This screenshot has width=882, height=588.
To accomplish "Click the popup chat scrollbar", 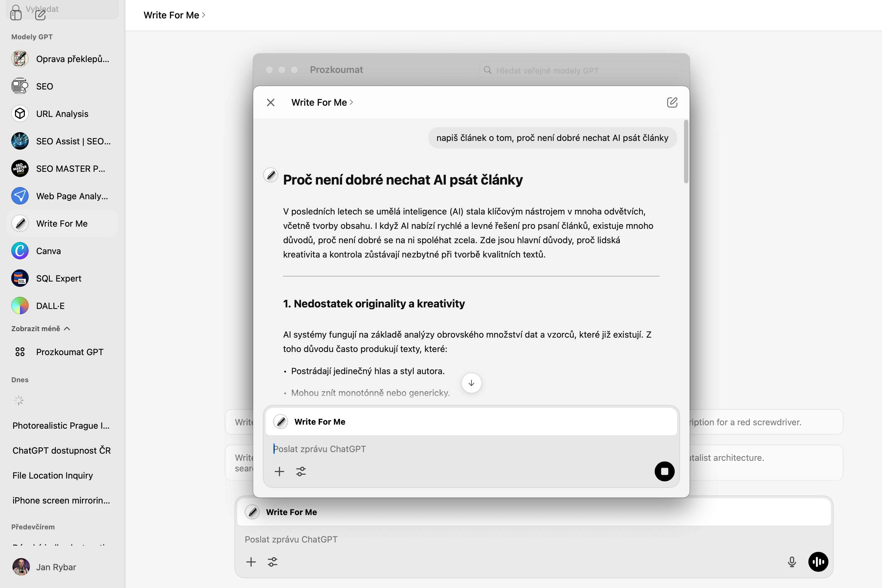I will pos(686,152).
